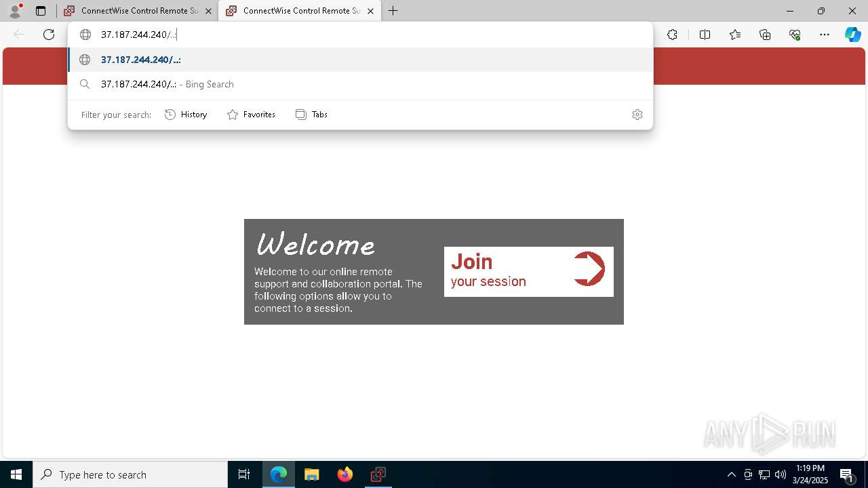Viewport: 868px width, 488px height.
Task: Open Favorites star toolbar icon
Action: [735, 35]
